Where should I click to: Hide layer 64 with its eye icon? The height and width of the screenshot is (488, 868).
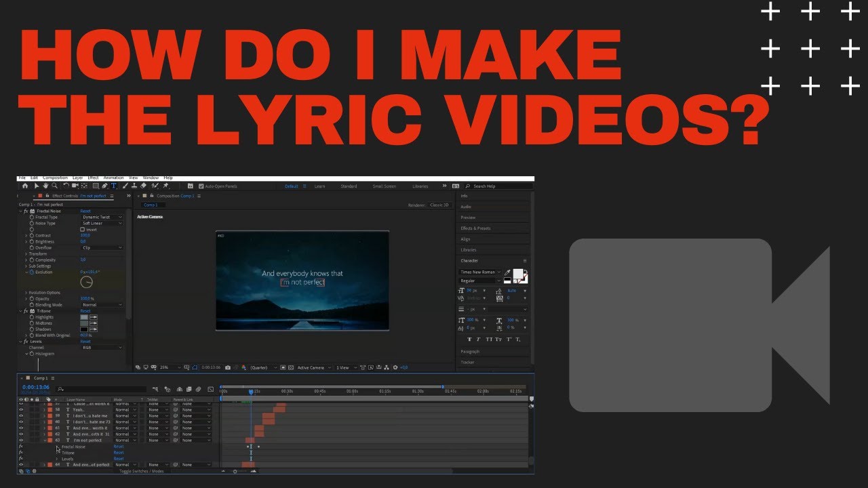click(21, 464)
